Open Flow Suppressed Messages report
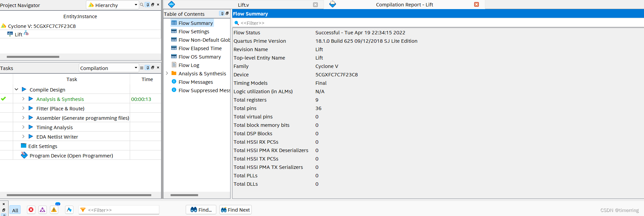Screen dimensions: 644x216 (x=204, y=91)
